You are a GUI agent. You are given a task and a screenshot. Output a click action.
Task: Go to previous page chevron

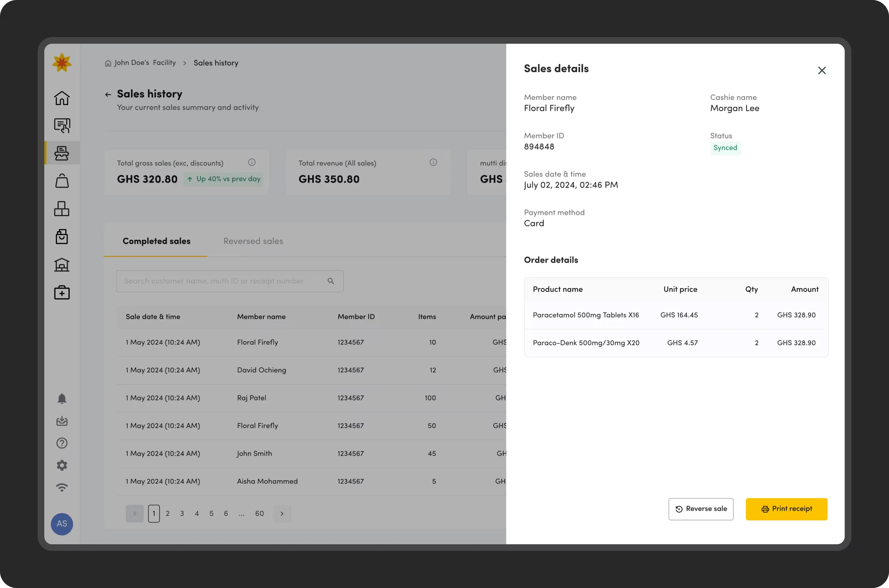point(134,514)
